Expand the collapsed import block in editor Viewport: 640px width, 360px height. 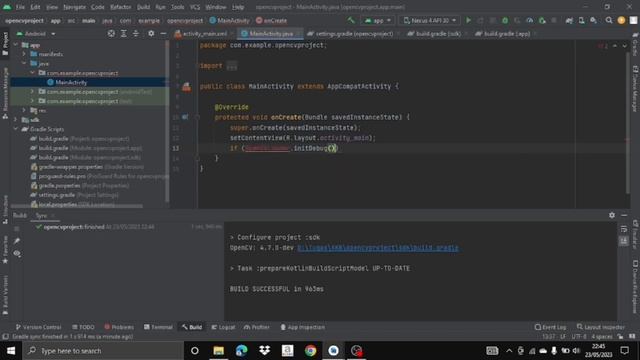click(x=231, y=66)
